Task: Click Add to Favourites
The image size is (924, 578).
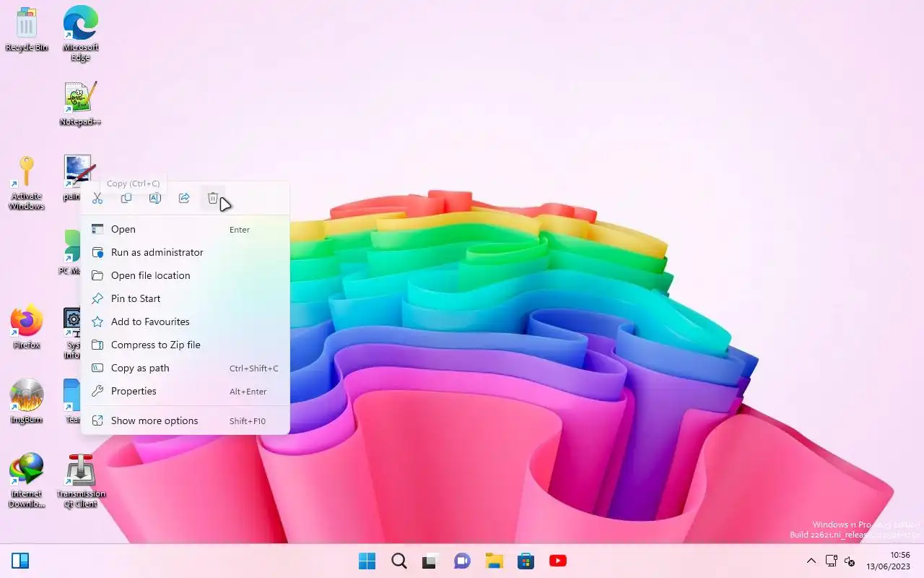Action: (x=186, y=322)
